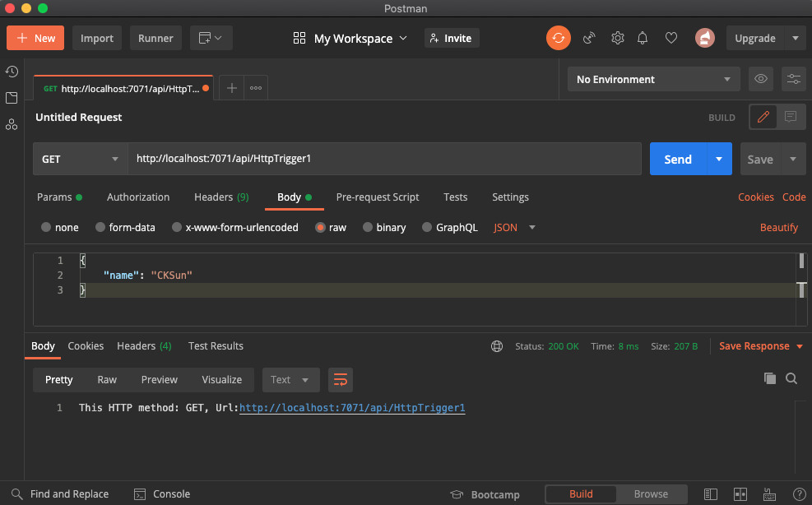Click the orange sync icon
The width and height of the screenshot is (812, 505).
(559, 38)
